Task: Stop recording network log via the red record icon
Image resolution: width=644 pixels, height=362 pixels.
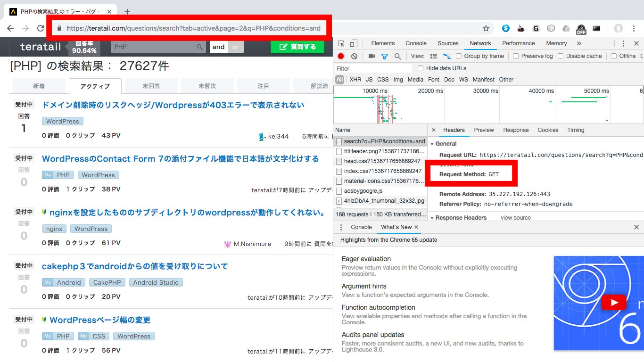Action: [341, 56]
